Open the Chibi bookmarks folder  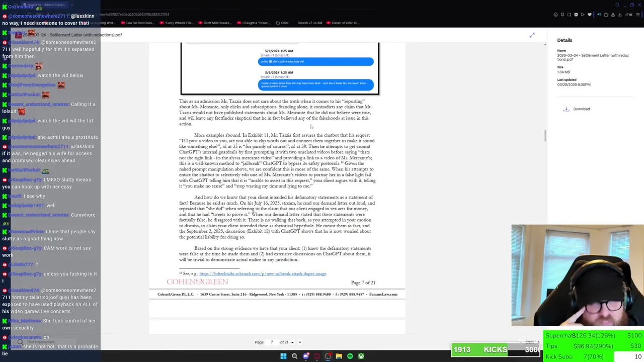click(282, 23)
